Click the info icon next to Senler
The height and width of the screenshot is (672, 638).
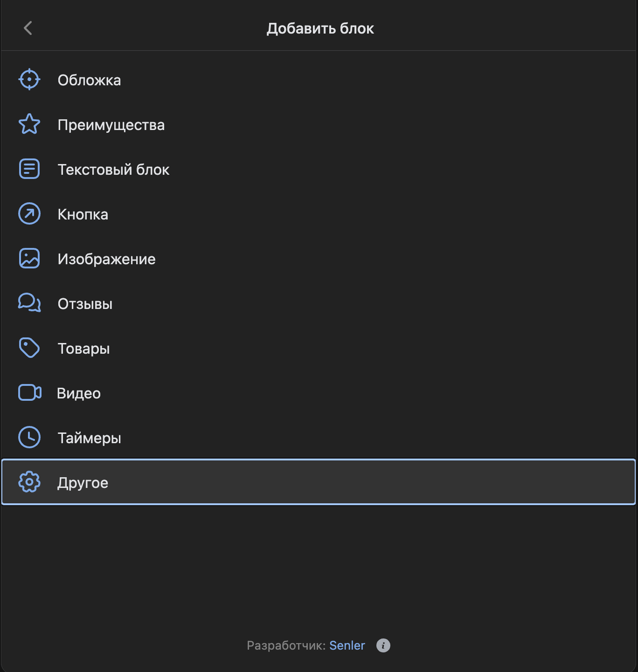pyautogui.click(x=383, y=645)
